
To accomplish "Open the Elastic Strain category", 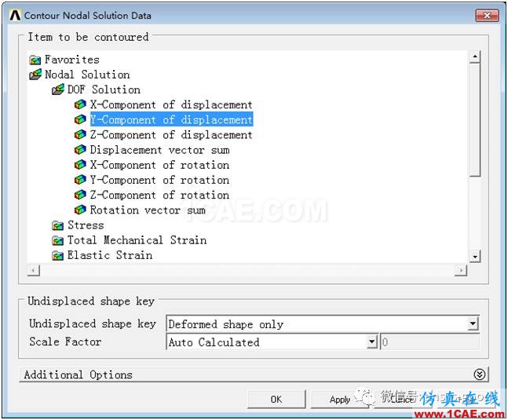I will point(109,255).
